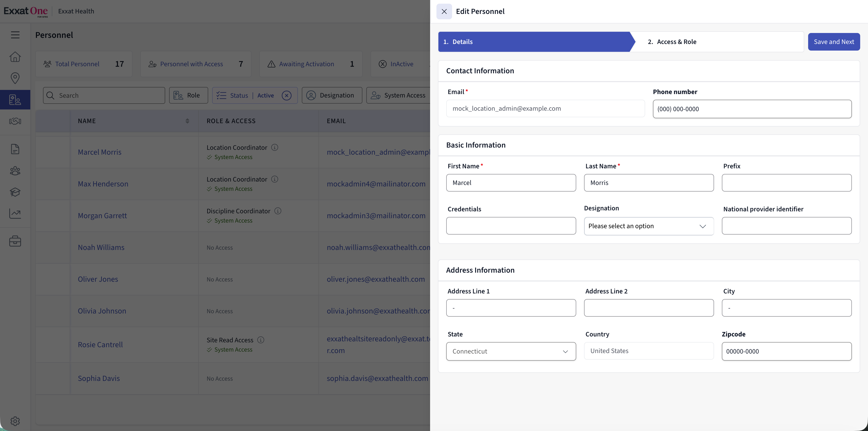This screenshot has width=868, height=431.
Task: Select the InActive card
Action: pyautogui.click(x=400, y=64)
